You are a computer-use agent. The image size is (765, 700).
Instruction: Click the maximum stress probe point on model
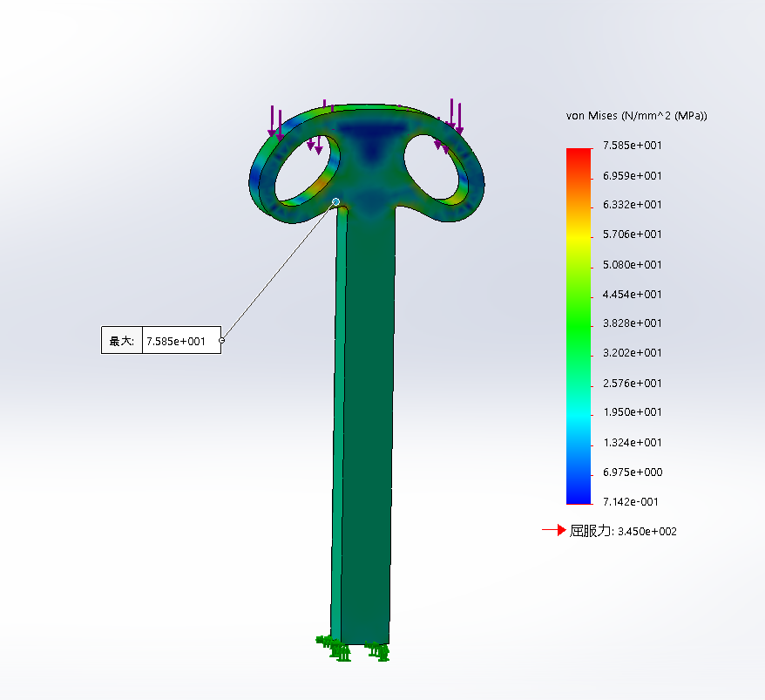pos(335,201)
